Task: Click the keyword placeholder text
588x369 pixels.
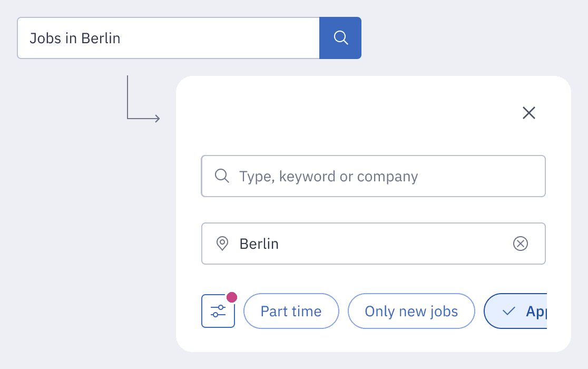Action: [328, 176]
